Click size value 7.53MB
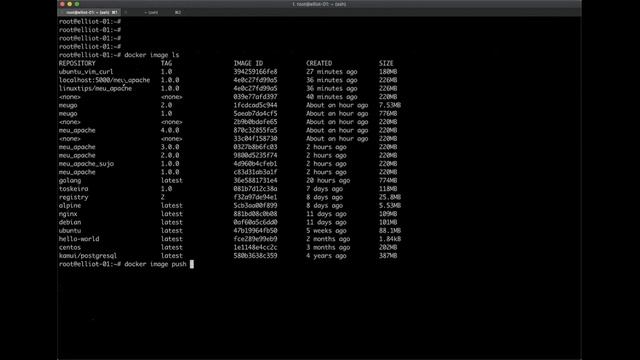Screen dimensions: 640x360 (390, 105)
